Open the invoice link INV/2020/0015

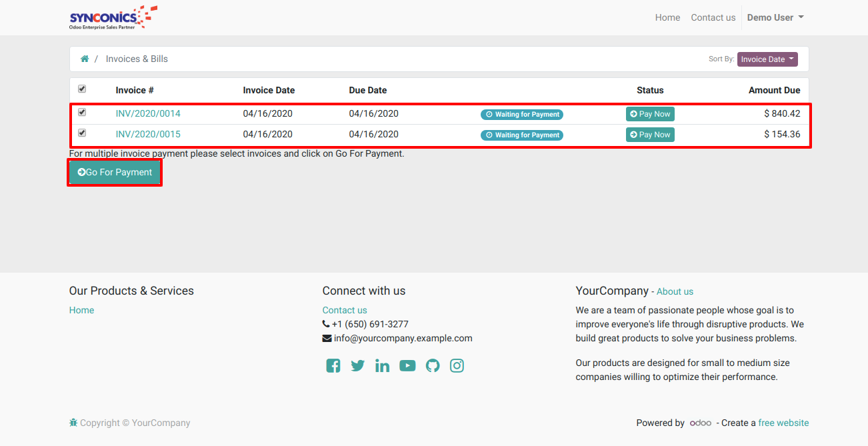[x=148, y=134]
